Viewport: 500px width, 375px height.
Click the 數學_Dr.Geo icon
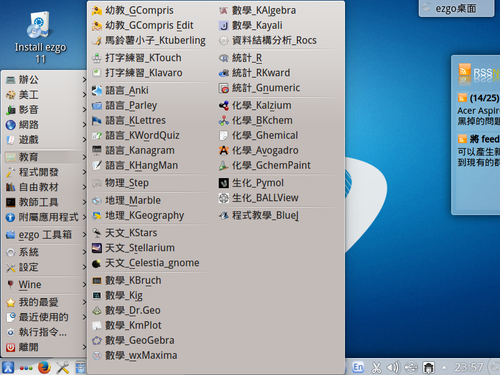pos(97,310)
